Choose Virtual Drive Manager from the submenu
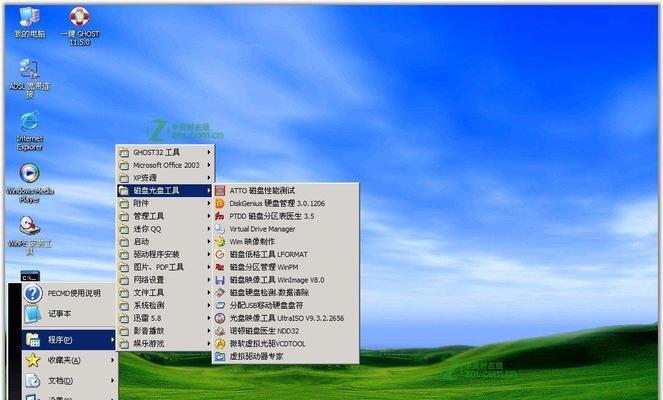 268,228
